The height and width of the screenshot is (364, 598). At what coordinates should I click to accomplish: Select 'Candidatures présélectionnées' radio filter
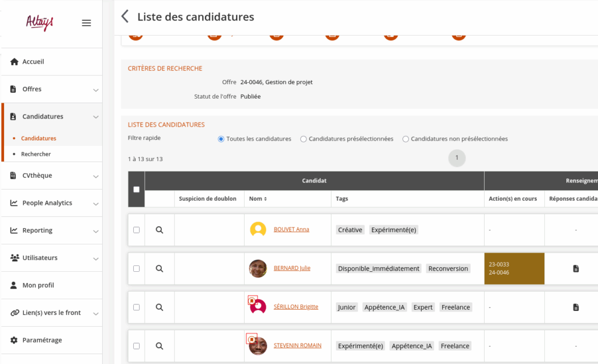[304, 139]
